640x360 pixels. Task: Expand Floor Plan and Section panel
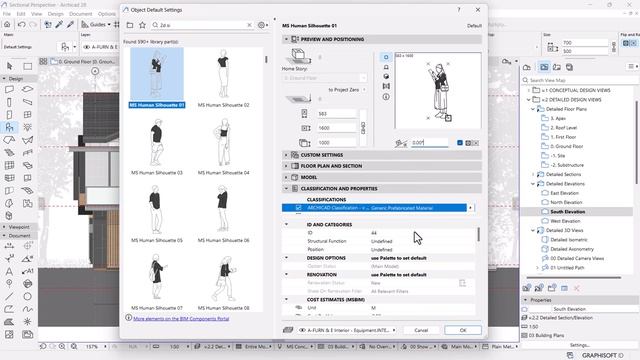[286, 166]
